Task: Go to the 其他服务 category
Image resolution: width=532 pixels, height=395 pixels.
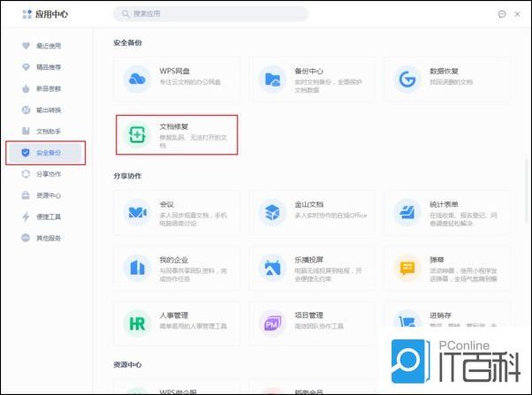Action: [45, 239]
